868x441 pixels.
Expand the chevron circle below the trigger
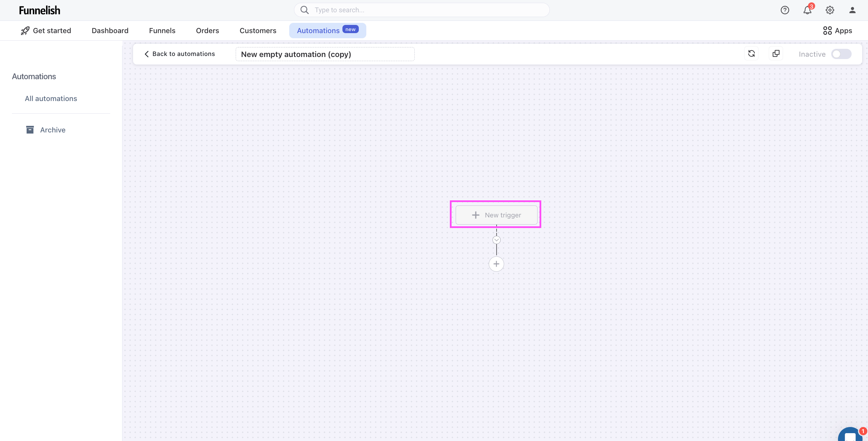[x=496, y=240]
